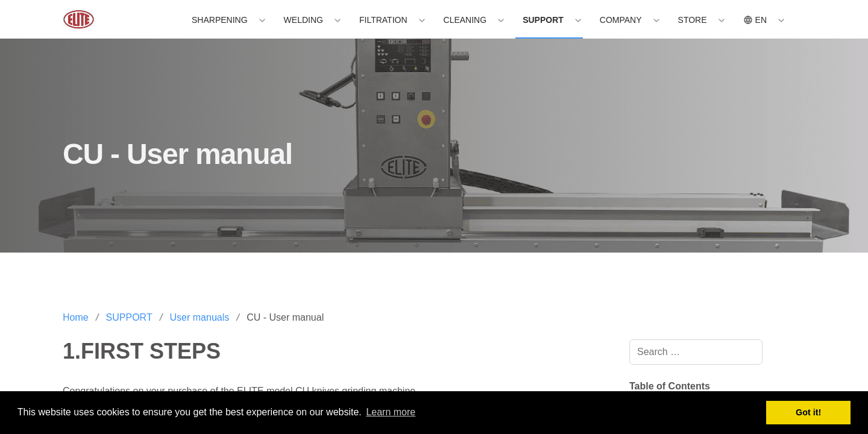Screen dimensions: 868x434
Task: Expand the chevron next to FILTRATION
Action: tap(422, 20)
